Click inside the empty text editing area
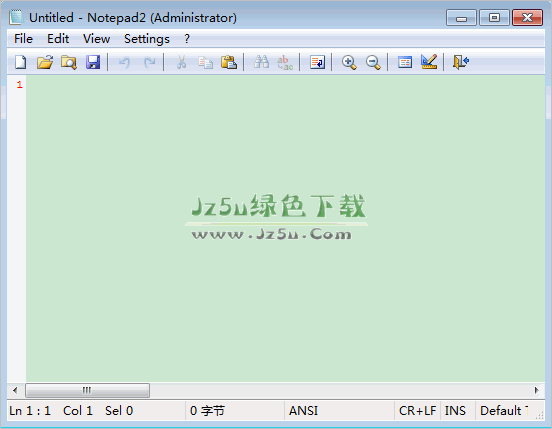The width and height of the screenshot is (552, 429). [x=285, y=228]
